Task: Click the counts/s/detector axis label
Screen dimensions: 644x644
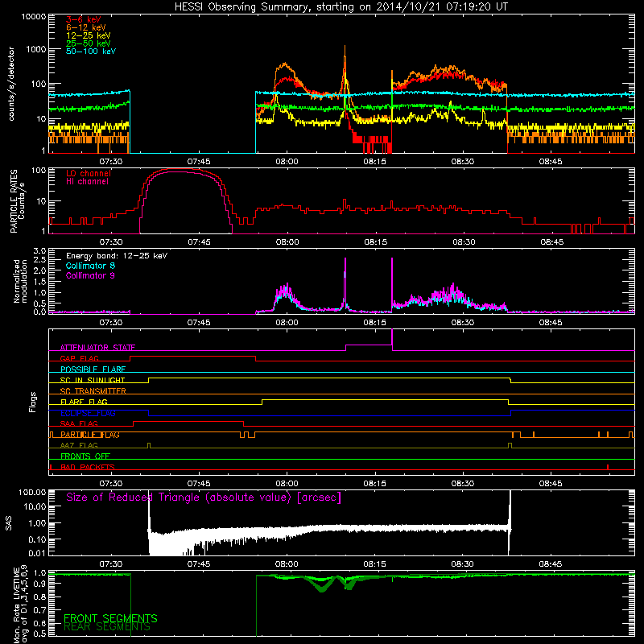Action: click(x=11, y=84)
